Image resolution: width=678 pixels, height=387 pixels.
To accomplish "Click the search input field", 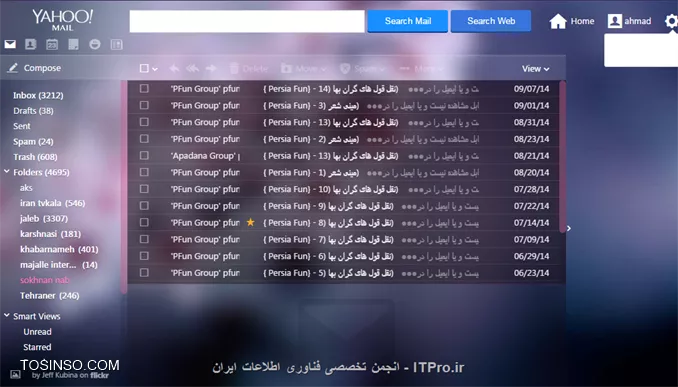I will (247, 21).
